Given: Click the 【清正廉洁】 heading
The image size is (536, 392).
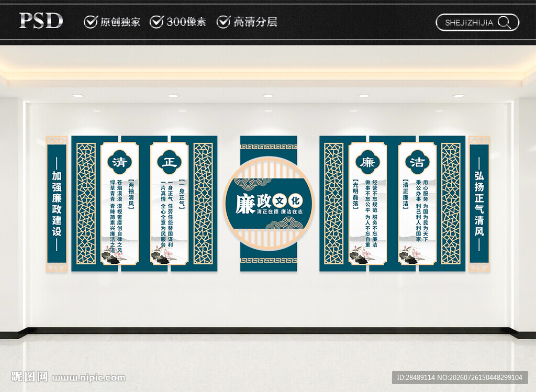Looking at the screenshot, I should tap(406, 193).
